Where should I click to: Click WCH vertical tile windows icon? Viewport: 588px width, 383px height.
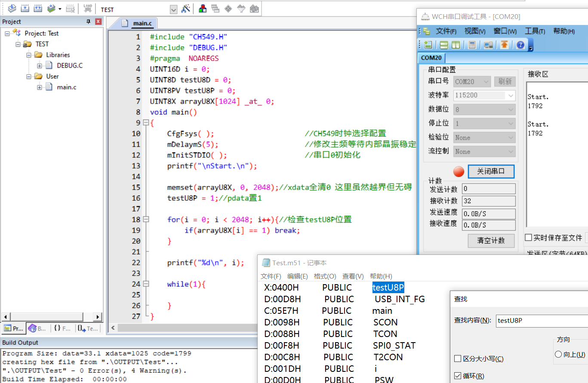click(456, 45)
